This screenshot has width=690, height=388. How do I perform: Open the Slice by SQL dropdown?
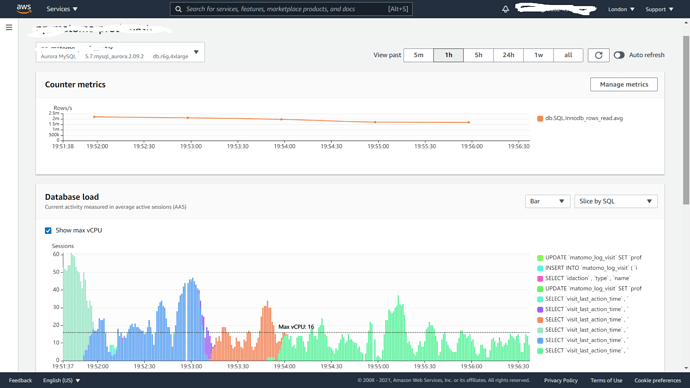(616, 201)
